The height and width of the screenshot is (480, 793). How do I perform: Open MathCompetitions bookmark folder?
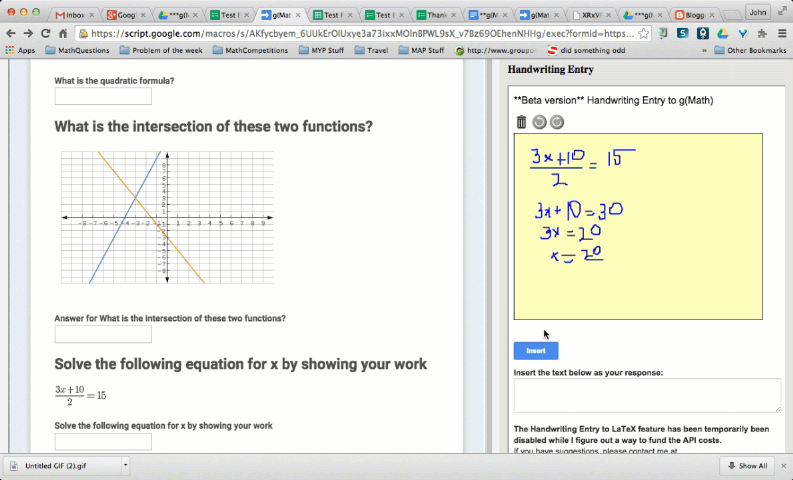(x=250, y=50)
